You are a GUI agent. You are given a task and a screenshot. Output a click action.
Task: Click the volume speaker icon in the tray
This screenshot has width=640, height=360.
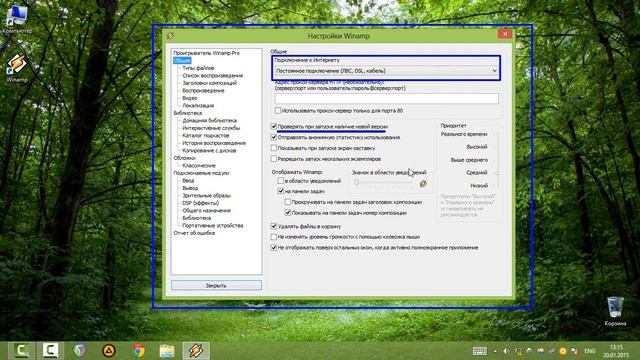[507, 351]
